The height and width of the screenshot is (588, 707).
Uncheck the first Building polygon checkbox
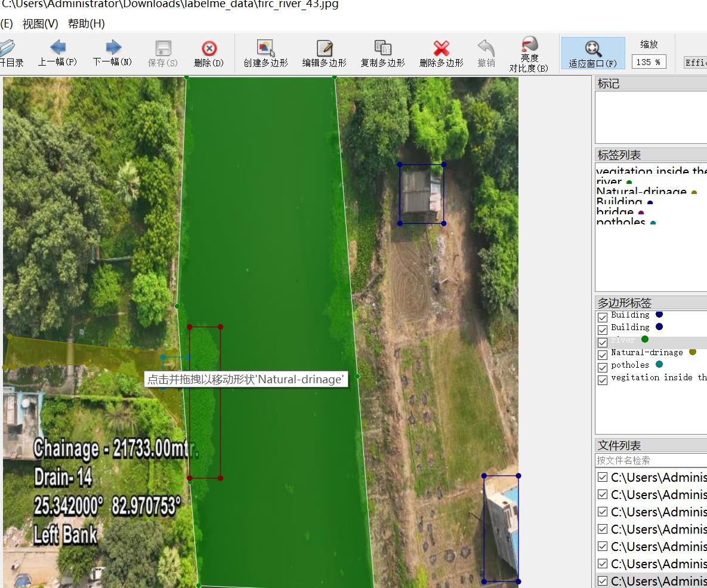coord(603,317)
